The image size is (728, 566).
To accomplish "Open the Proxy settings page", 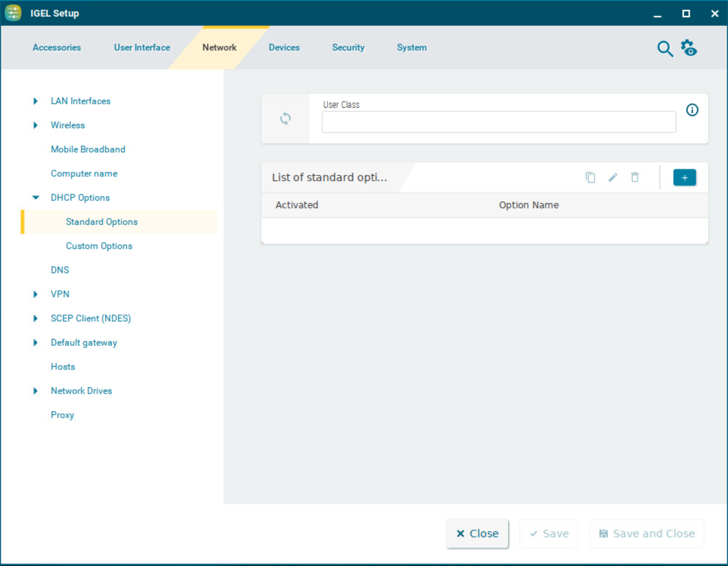I will [x=62, y=415].
